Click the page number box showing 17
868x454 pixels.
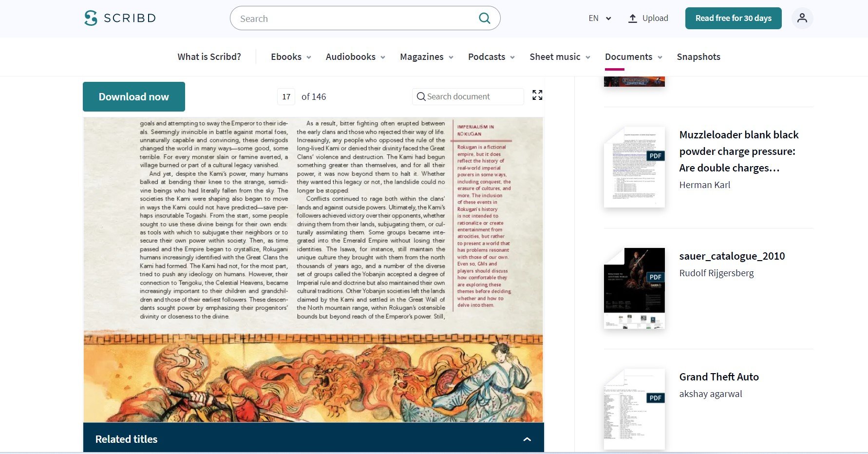click(x=286, y=97)
